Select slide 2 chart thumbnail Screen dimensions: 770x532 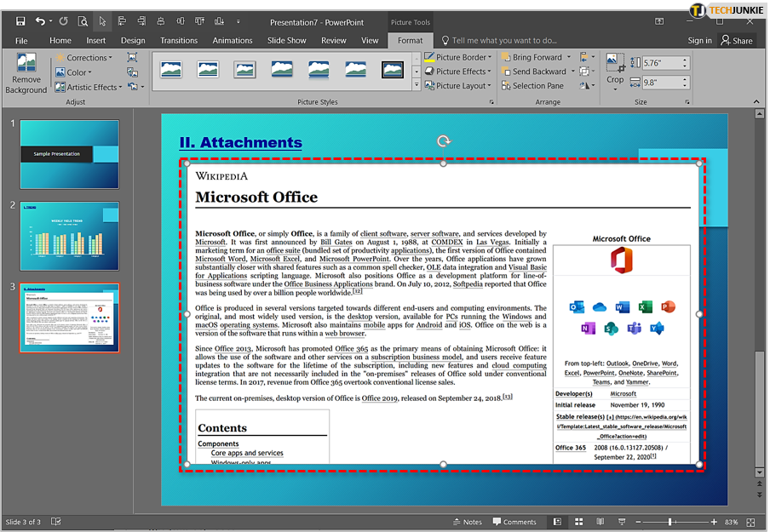(70, 236)
